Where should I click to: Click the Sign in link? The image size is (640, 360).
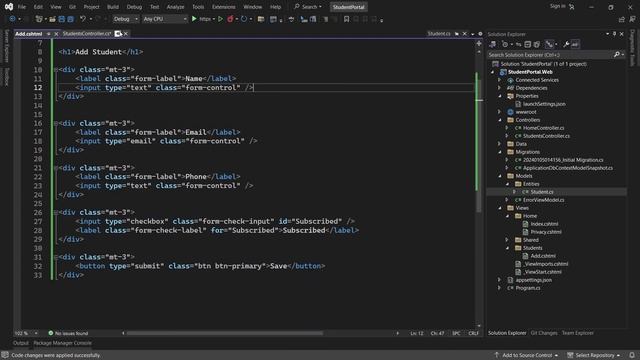(558, 6)
